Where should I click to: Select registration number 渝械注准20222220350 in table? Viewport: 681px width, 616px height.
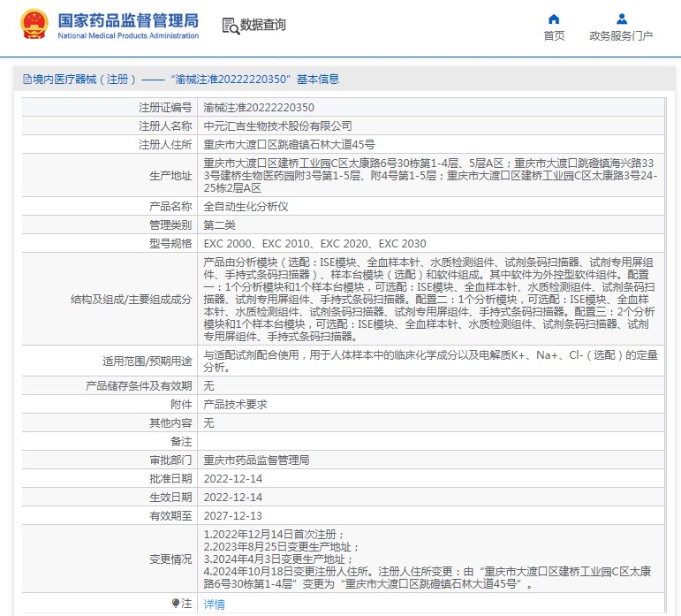[x=259, y=107]
